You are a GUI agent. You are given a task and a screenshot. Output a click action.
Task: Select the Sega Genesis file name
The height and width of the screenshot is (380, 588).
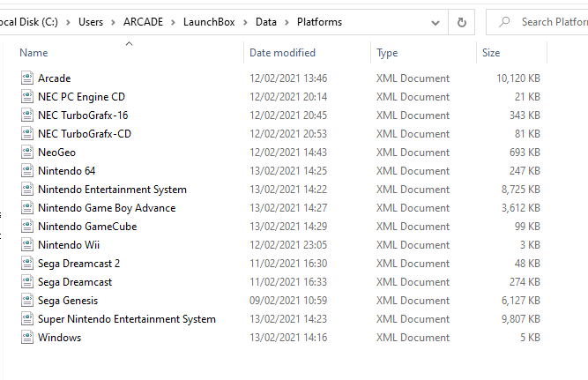pyautogui.click(x=68, y=301)
